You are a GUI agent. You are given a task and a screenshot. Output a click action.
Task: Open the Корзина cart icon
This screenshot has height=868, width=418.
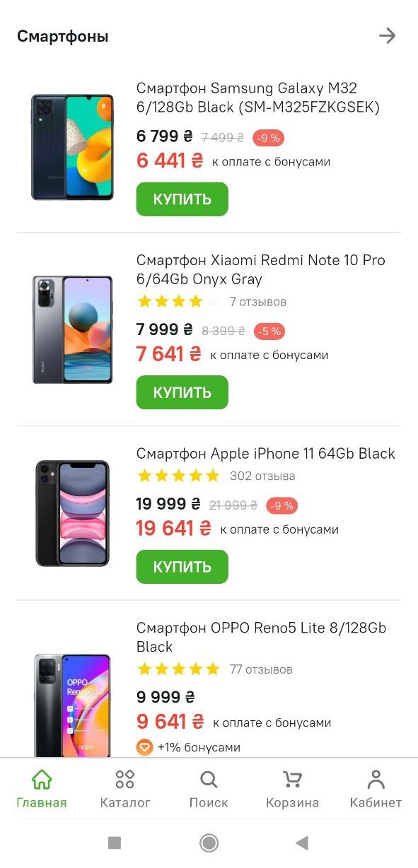[292, 780]
